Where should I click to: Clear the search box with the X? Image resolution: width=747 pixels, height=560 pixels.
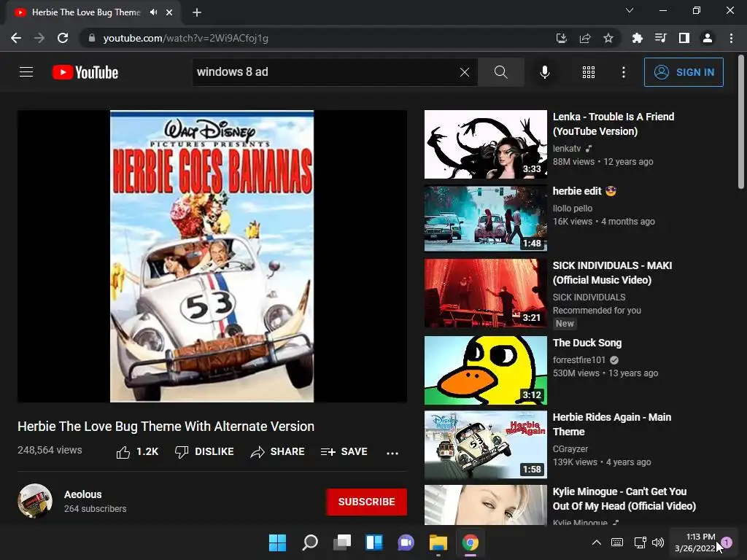coord(465,72)
